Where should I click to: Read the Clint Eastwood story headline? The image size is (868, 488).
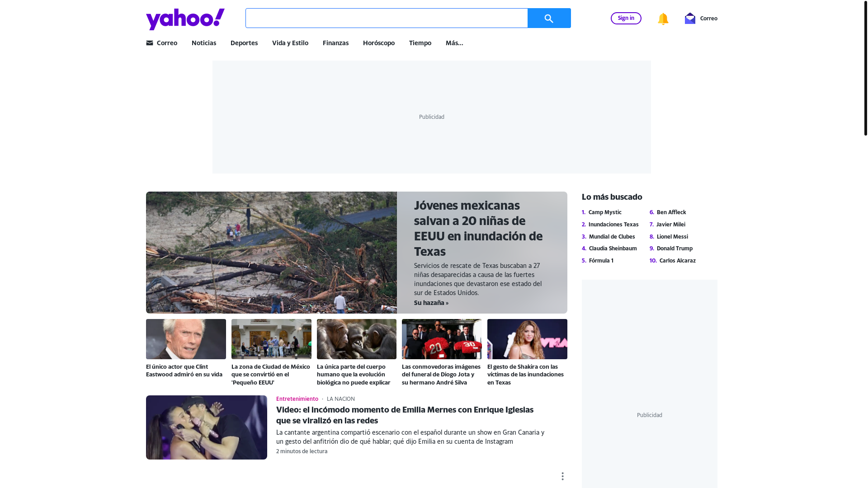[x=185, y=371]
